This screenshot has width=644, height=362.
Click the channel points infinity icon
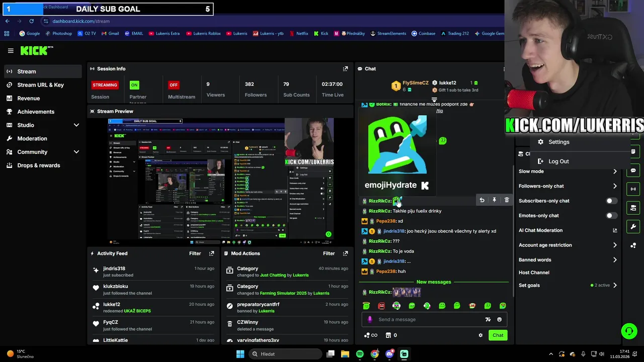[x=371, y=335]
